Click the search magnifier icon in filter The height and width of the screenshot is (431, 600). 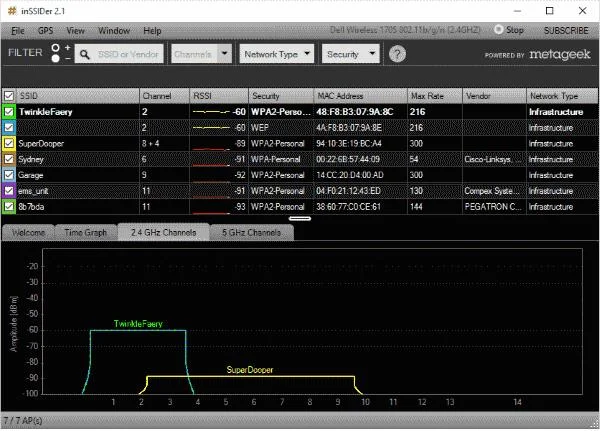[x=85, y=54]
